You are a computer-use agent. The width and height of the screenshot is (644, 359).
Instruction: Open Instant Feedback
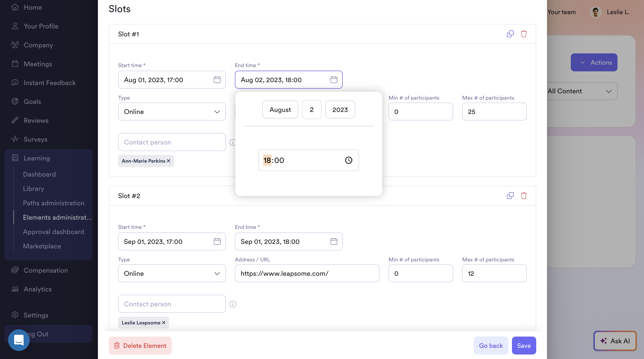[43, 83]
